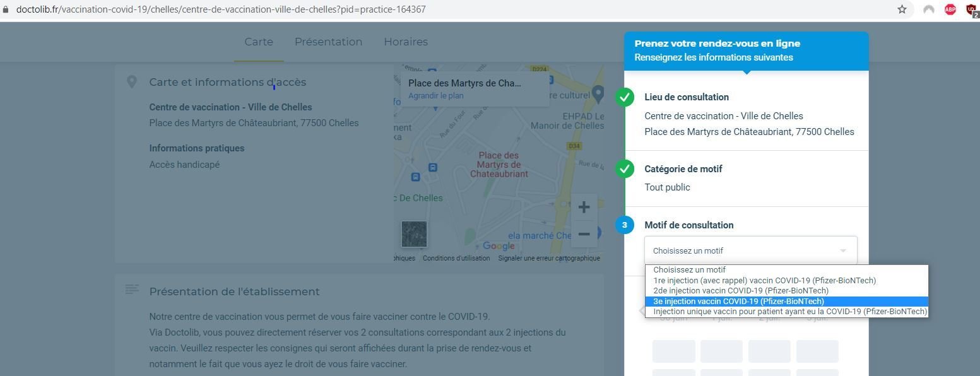
Task: Open the Carte tab
Action: 259,42
